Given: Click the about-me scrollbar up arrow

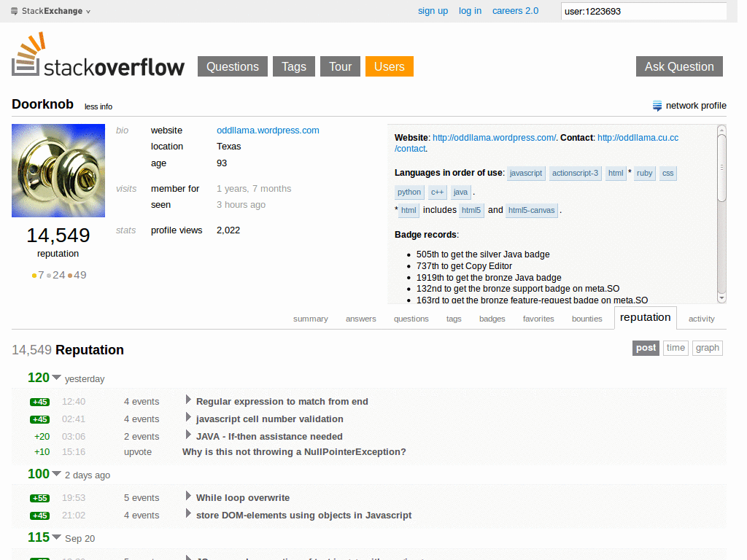Looking at the screenshot, I should tap(721, 130).
